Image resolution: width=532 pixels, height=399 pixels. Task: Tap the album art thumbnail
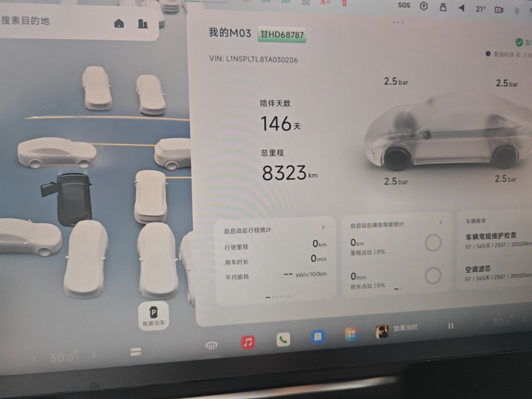(x=382, y=331)
